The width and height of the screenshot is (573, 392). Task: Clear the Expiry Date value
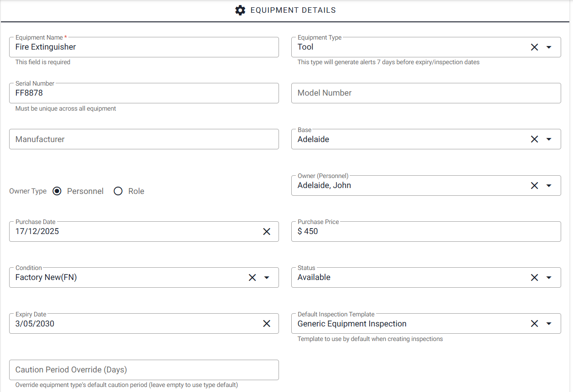coord(267,324)
